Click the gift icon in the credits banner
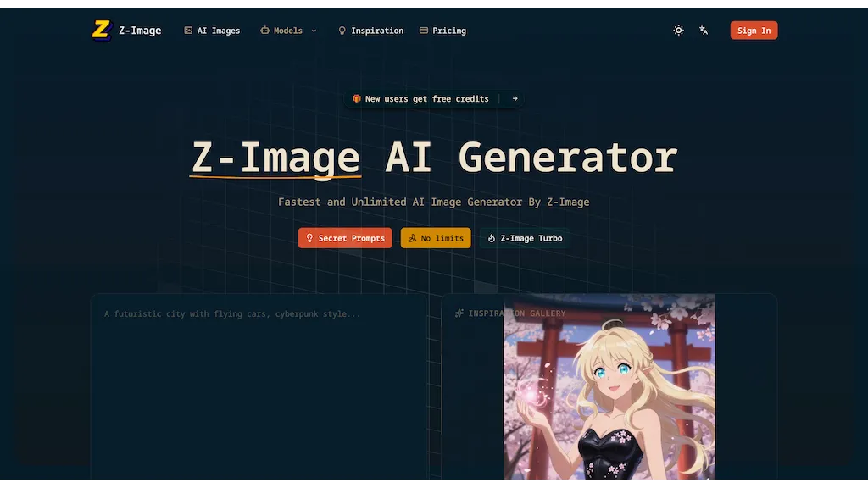The width and height of the screenshot is (868, 488). (x=357, y=98)
